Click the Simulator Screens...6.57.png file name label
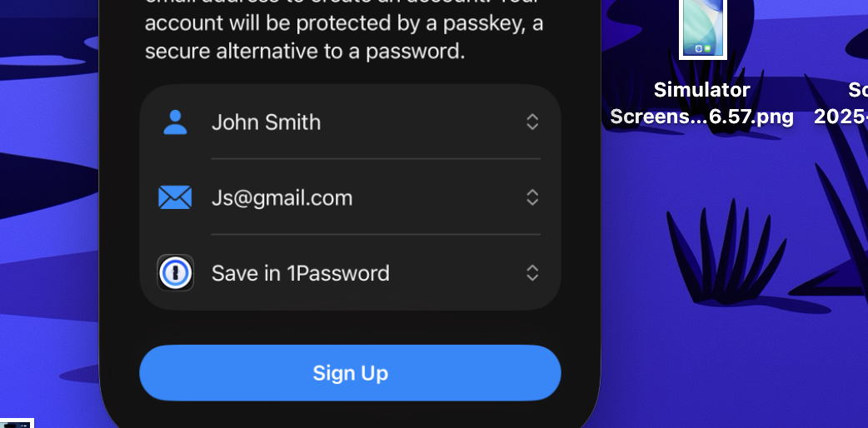 click(702, 103)
